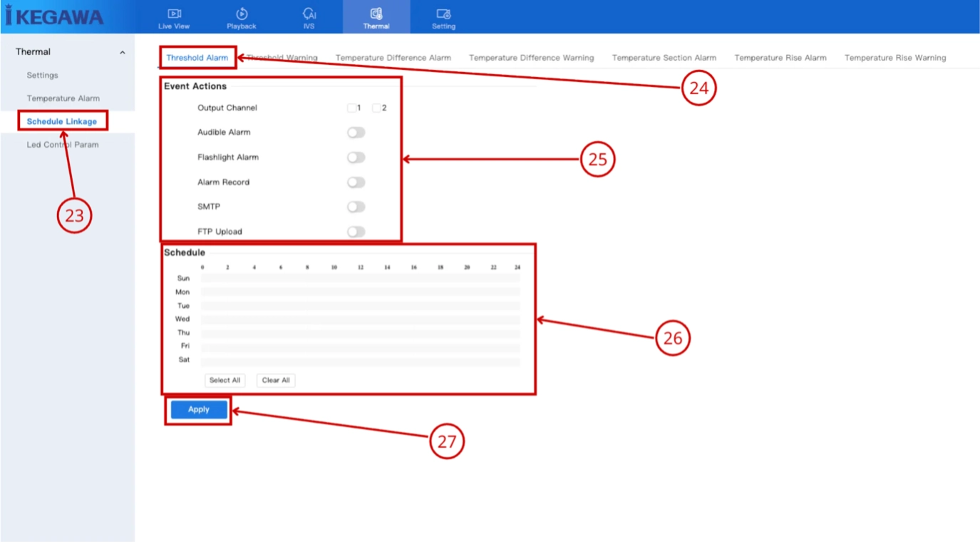Click the Schedule heading
Screen dimensions: 980x544
tap(185, 252)
